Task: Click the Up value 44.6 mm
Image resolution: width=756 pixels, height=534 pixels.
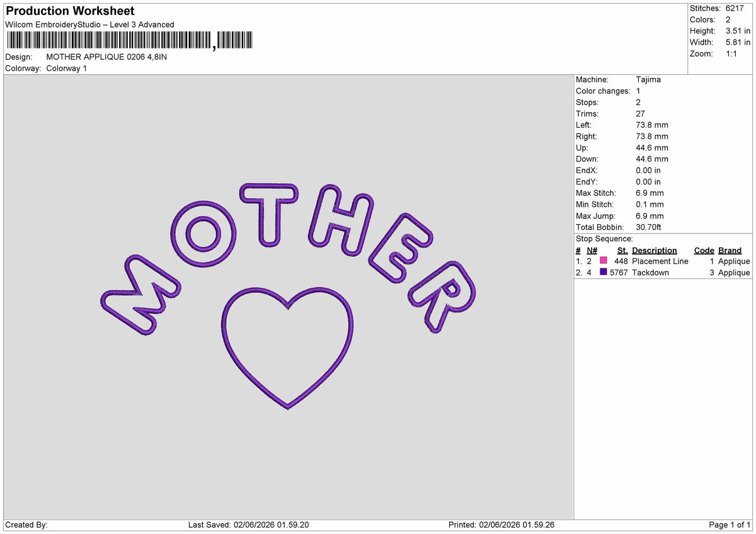Action: click(652, 147)
